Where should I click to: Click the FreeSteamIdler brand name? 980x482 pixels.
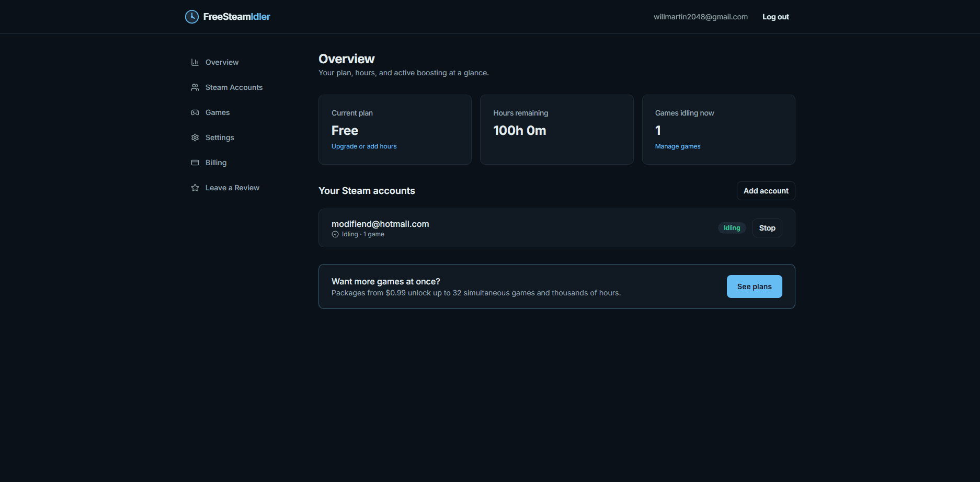coord(237,17)
